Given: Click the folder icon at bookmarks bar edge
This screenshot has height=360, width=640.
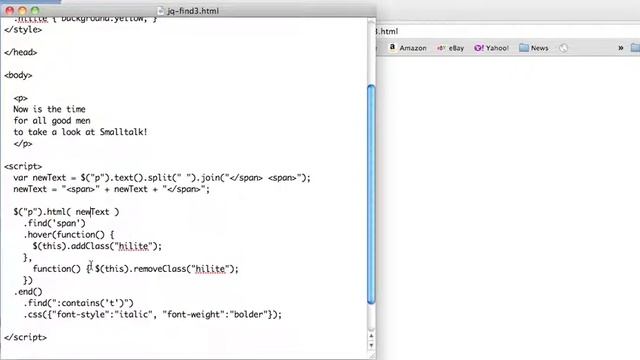Looking at the screenshot, I should coord(635,48).
